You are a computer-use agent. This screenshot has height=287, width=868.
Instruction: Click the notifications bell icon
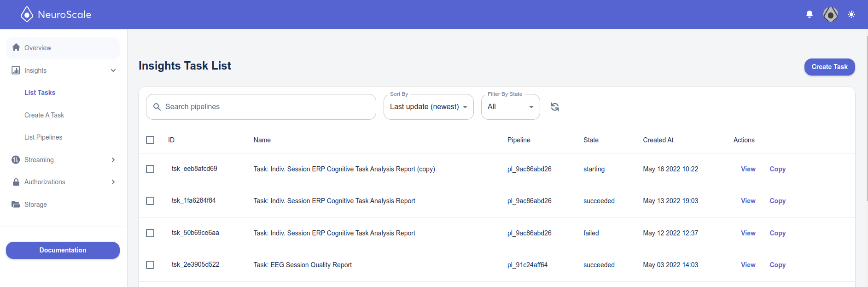[x=810, y=14]
